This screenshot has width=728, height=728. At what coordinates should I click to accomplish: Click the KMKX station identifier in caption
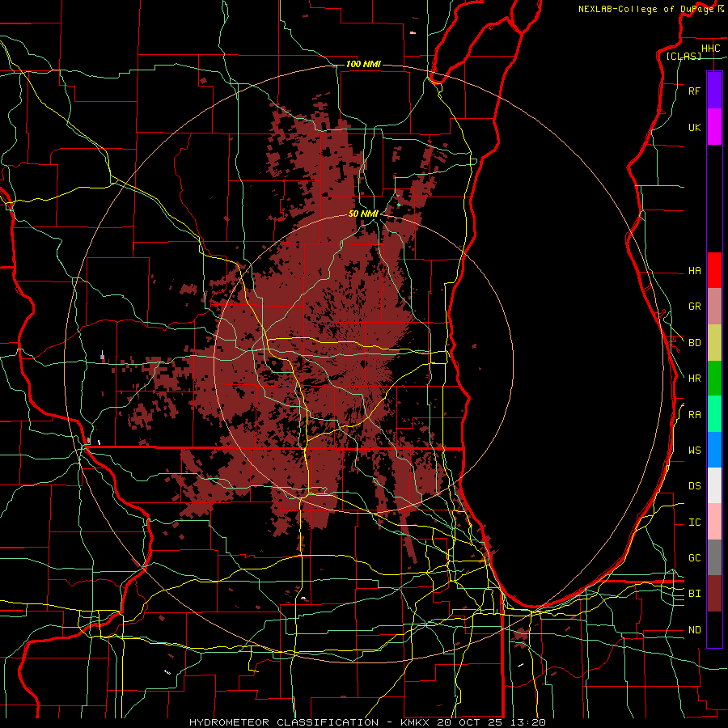[x=417, y=722]
